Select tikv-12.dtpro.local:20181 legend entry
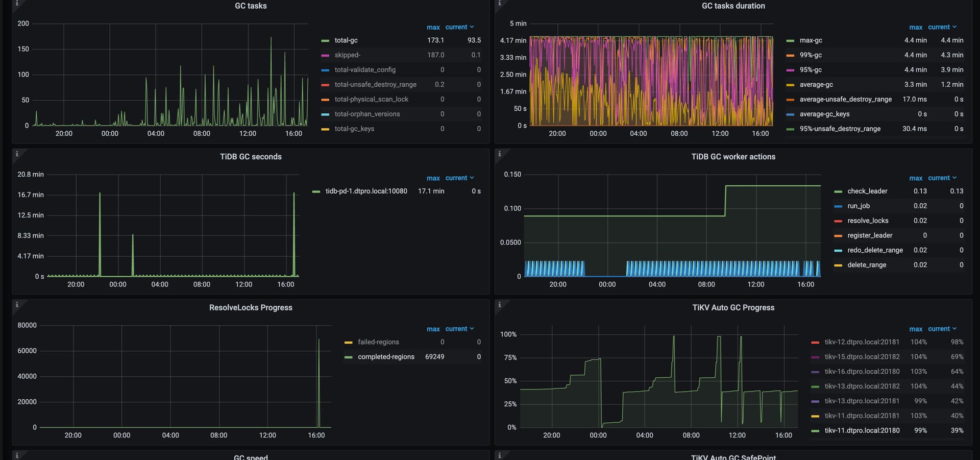The image size is (980, 460). click(x=862, y=342)
